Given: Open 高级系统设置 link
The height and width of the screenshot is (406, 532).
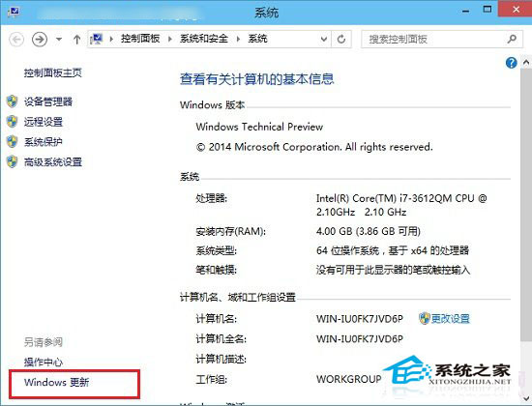Looking at the screenshot, I should [x=53, y=161].
